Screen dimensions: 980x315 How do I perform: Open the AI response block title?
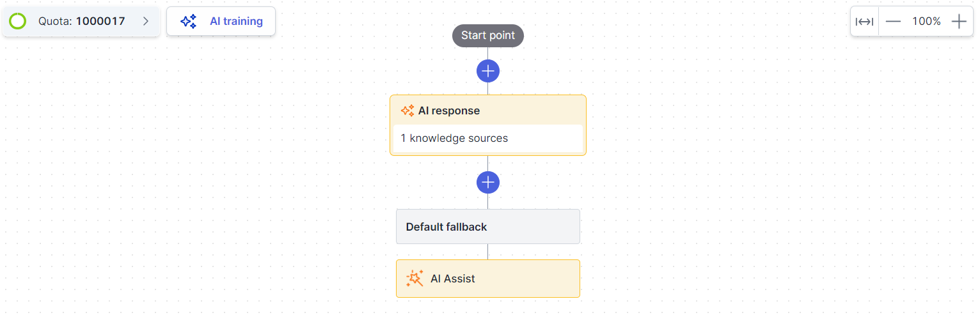tap(448, 111)
